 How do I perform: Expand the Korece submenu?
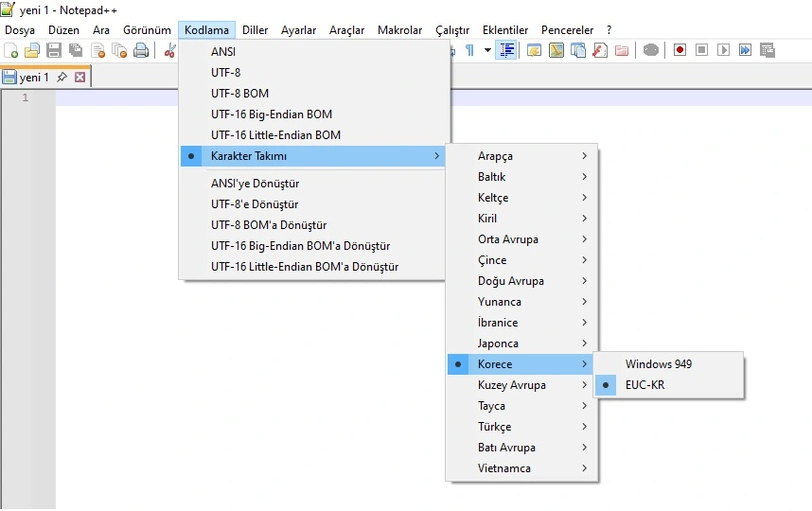521,364
